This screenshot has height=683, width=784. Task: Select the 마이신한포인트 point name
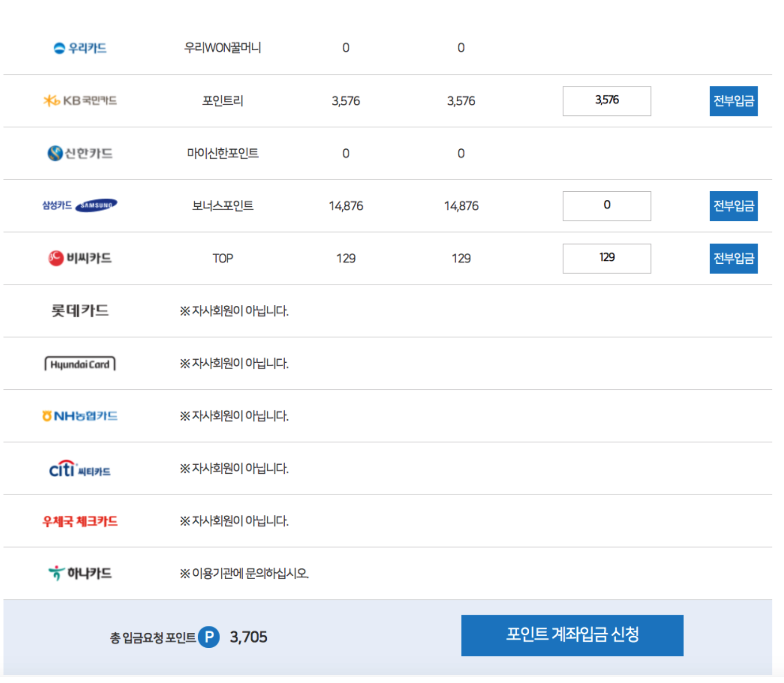click(223, 153)
